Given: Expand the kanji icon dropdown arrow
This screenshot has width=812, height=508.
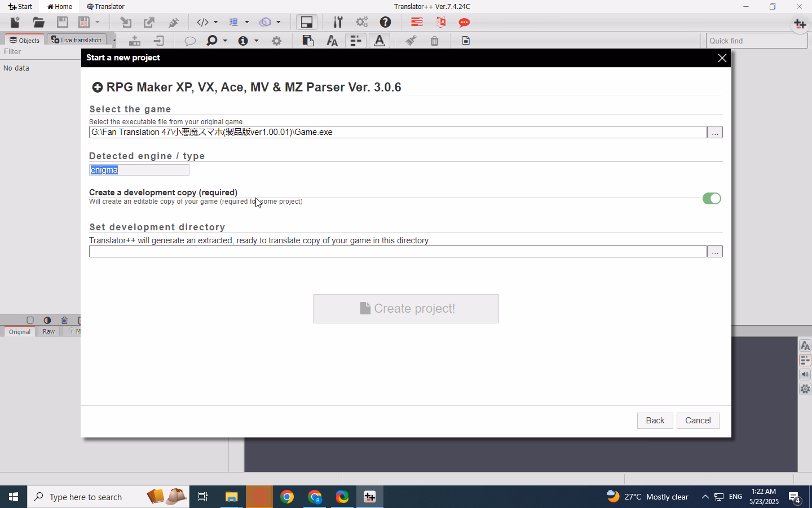Looking at the screenshot, I should point(246,22).
